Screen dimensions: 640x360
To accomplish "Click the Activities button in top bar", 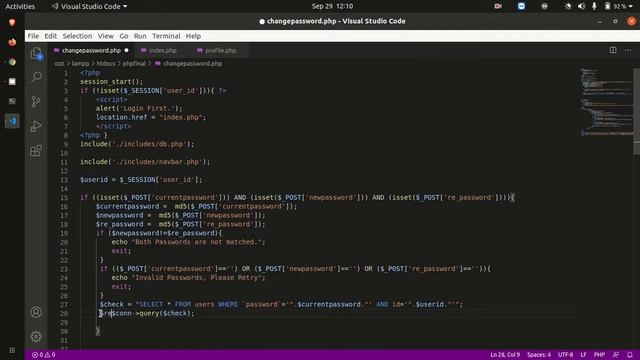I will click(x=20, y=6).
